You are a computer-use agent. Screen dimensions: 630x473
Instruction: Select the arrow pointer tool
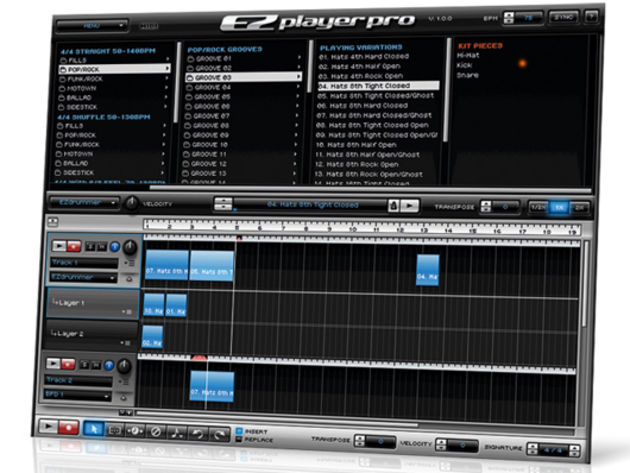(x=94, y=429)
